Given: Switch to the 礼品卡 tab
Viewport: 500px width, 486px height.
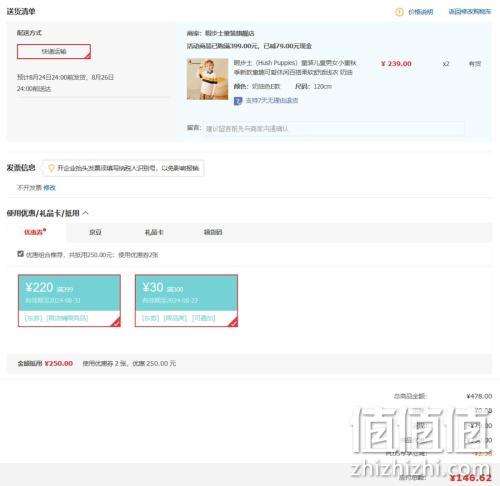Looking at the screenshot, I should pyautogui.click(x=154, y=232).
